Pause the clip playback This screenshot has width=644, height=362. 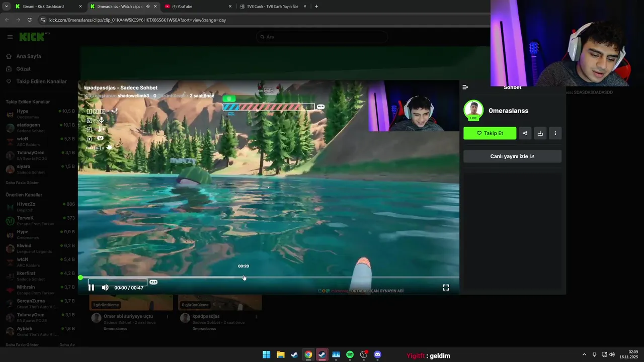click(x=91, y=288)
